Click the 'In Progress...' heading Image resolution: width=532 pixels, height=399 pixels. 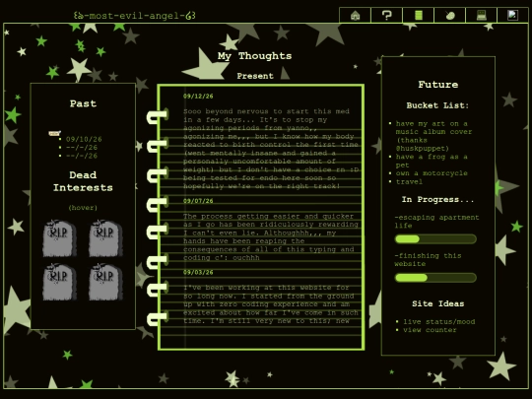[x=437, y=199]
